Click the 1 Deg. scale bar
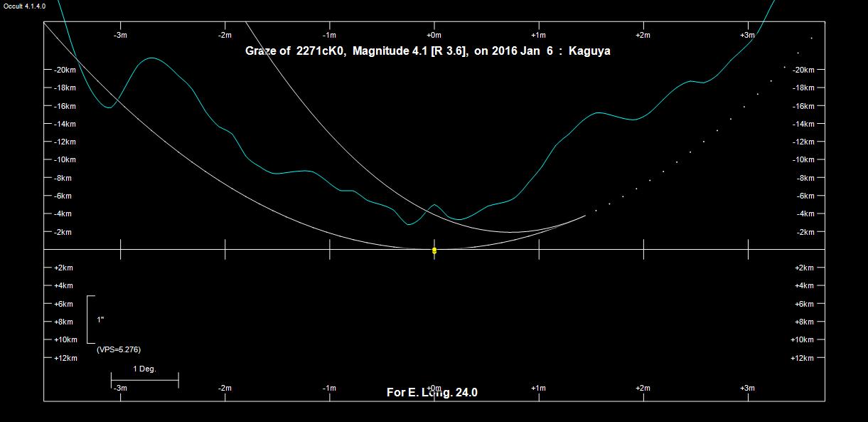868x422 pixels. (x=144, y=380)
